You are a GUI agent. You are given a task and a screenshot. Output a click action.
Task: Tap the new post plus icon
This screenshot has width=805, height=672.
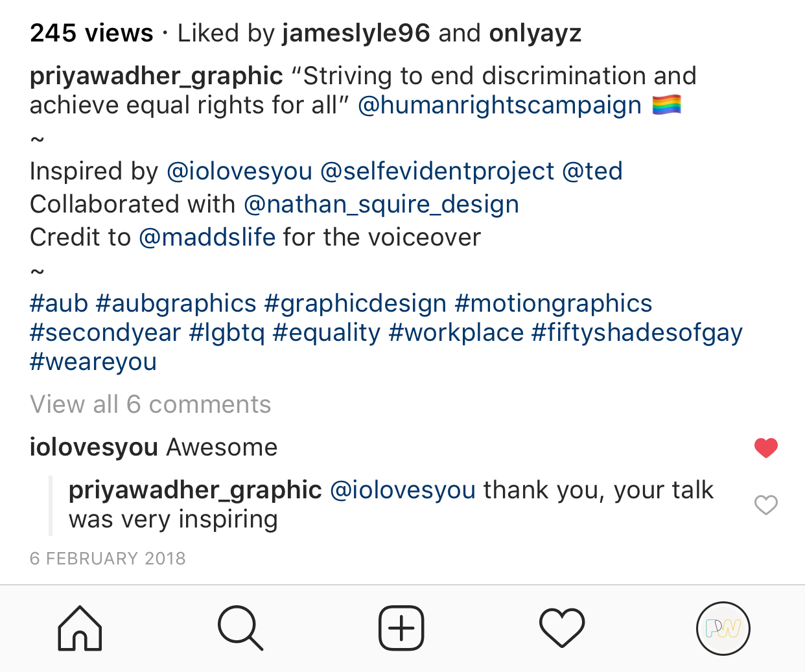[401, 628]
